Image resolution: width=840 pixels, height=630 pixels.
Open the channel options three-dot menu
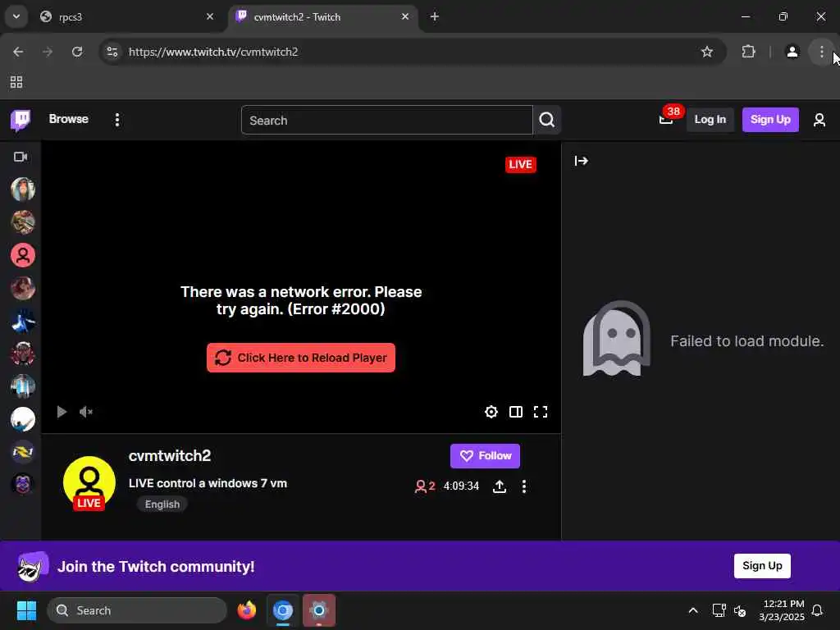[x=524, y=486]
